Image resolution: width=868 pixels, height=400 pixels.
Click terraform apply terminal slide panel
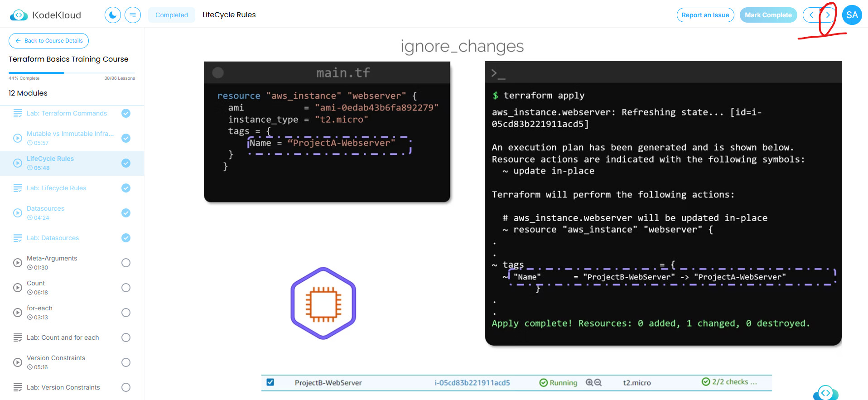pyautogui.click(x=663, y=203)
